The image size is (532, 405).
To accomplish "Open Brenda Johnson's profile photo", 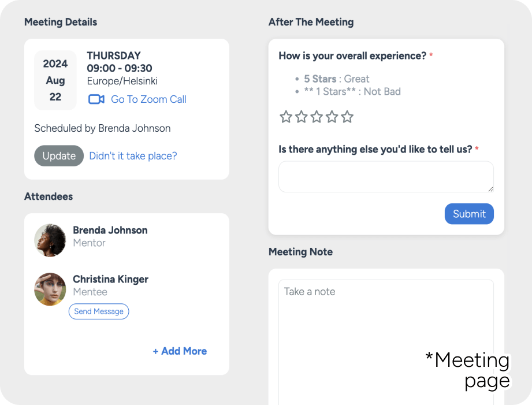I will click(50, 240).
